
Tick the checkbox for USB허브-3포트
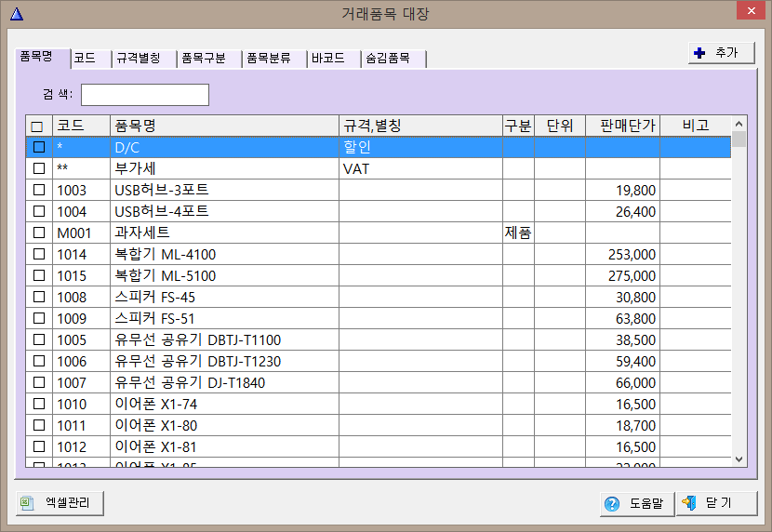coord(39,190)
